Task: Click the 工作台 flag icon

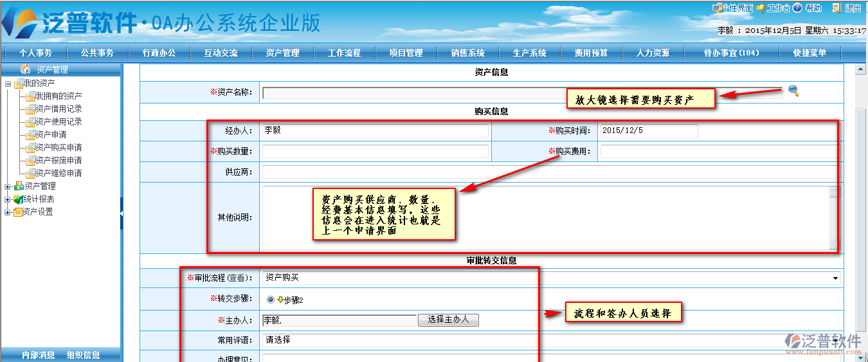Action: 761,8
